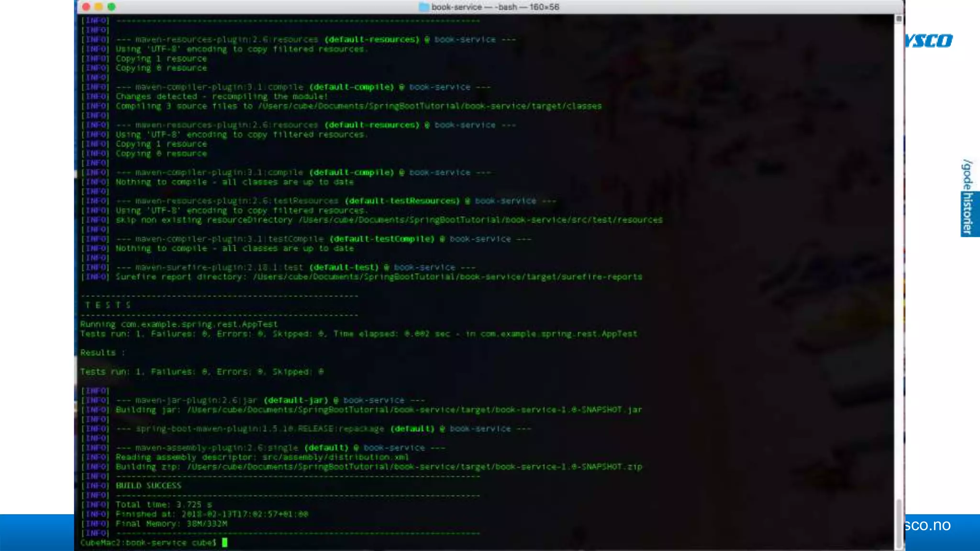Click the 'sco.no' website text at the bottom right
The height and width of the screenshot is (551, 980).
pyautogui.click(x=927, y=525)
